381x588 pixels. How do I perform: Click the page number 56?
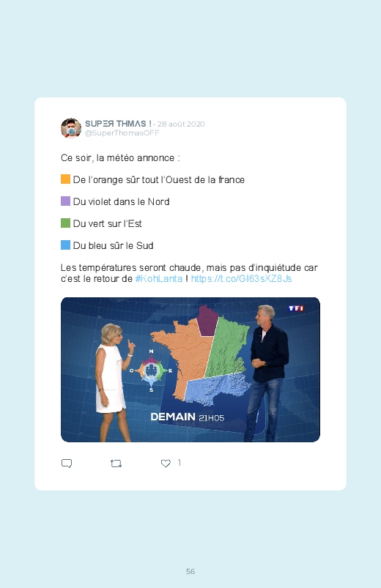tap(190, 571)
